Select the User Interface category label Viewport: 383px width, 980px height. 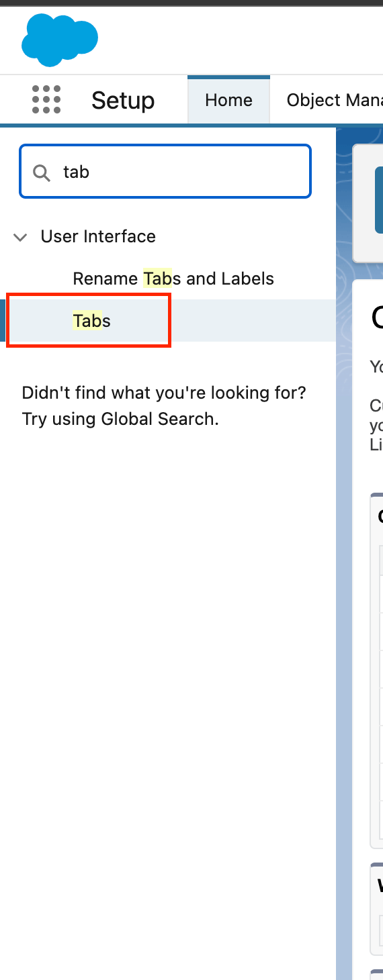pyautogui.click(x=98, y=236)
